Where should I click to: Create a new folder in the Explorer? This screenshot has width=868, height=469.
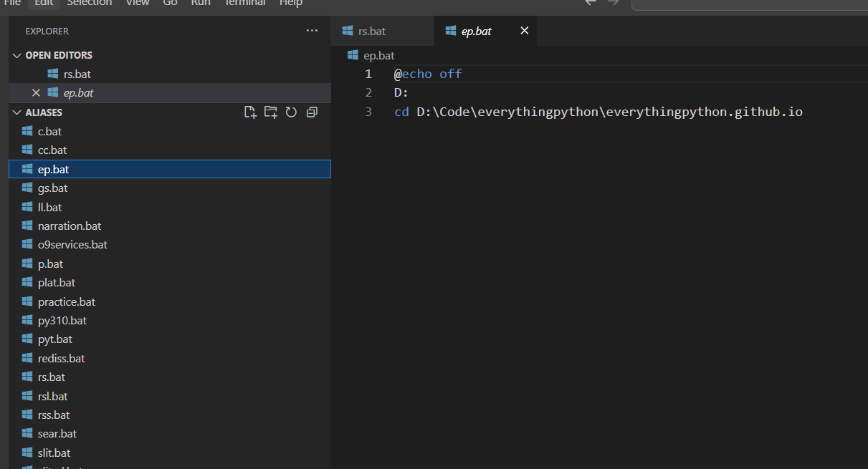point(270,112)
